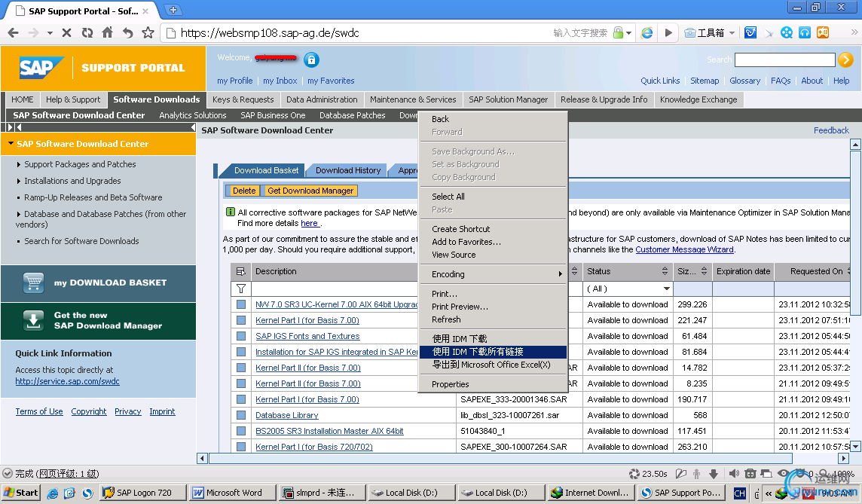Stop page loading with the X icon
Image resolution: width=862 pixels, height=504 pixels.
(x=66, y=32)
